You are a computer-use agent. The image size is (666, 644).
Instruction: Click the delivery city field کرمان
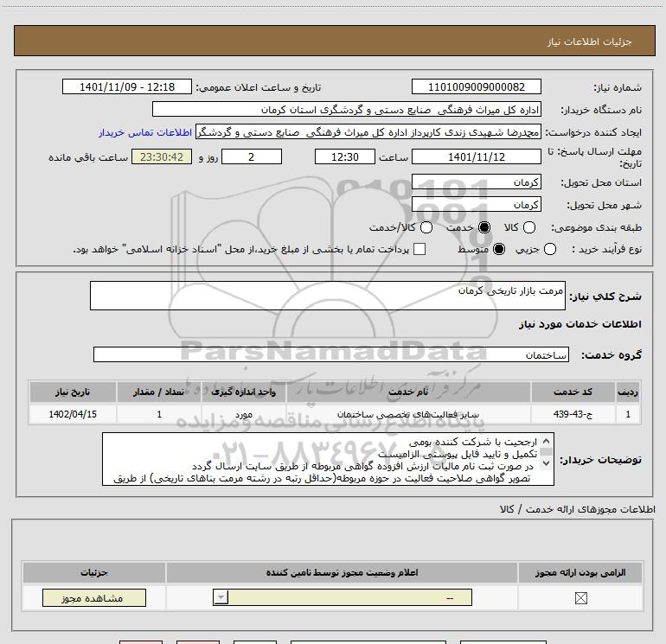click(476, 205)
